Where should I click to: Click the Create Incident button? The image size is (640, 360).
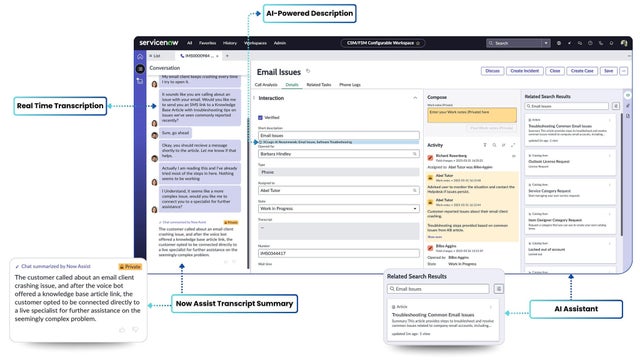click(524, 71)
